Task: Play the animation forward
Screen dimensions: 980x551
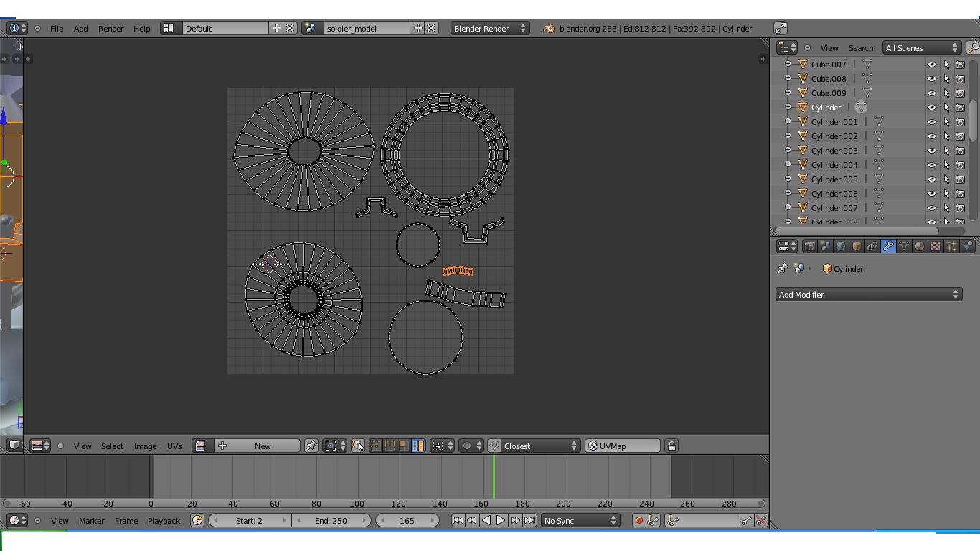Action: [501, 521]
